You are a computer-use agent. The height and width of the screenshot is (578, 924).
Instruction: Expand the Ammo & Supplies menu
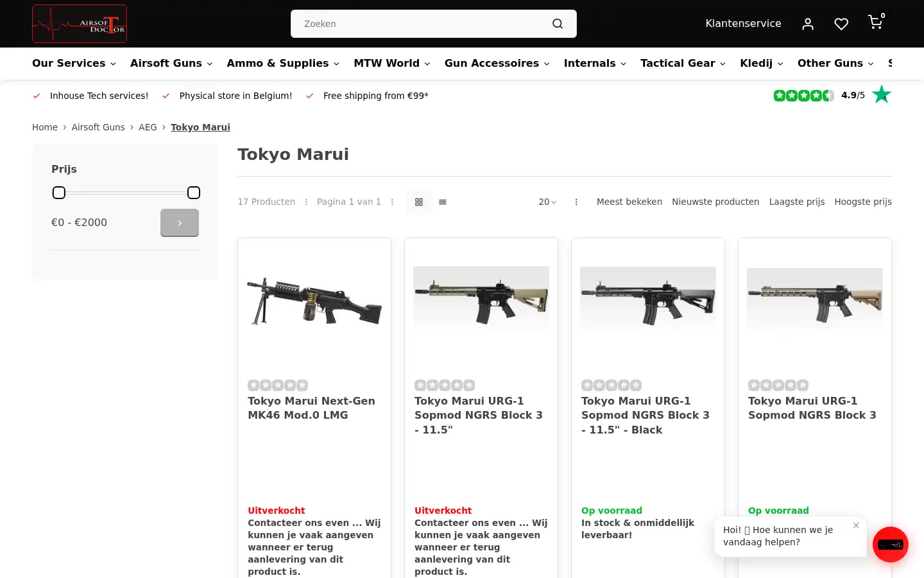pyautogui.click(x=283, y=63)
